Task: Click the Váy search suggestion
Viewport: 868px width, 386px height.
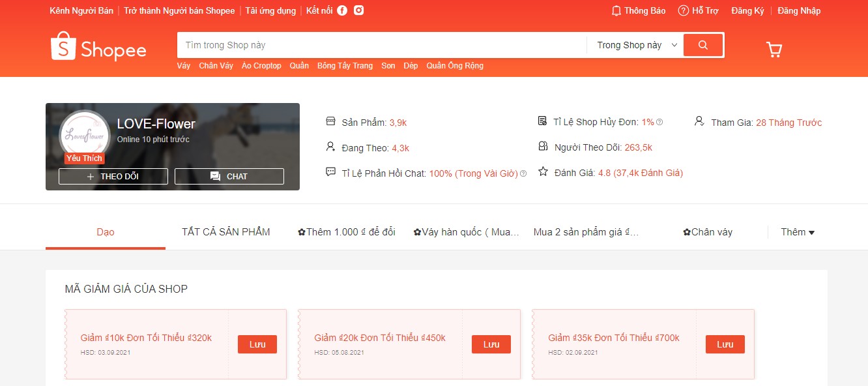Action: pos(184,66)
